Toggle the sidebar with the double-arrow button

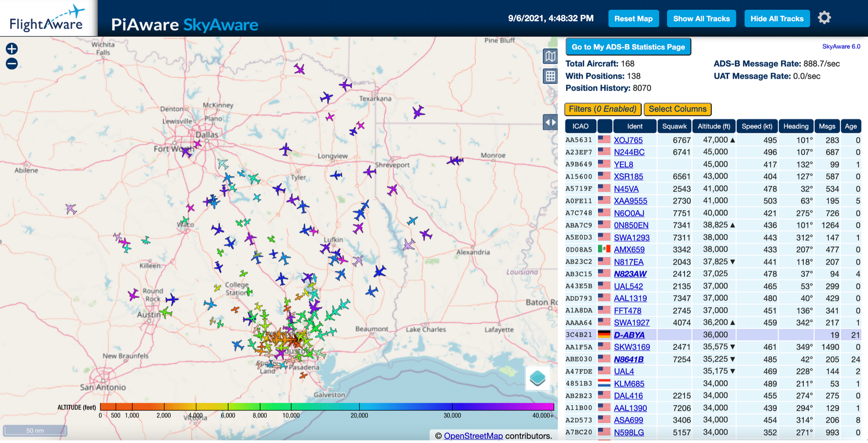550,122
